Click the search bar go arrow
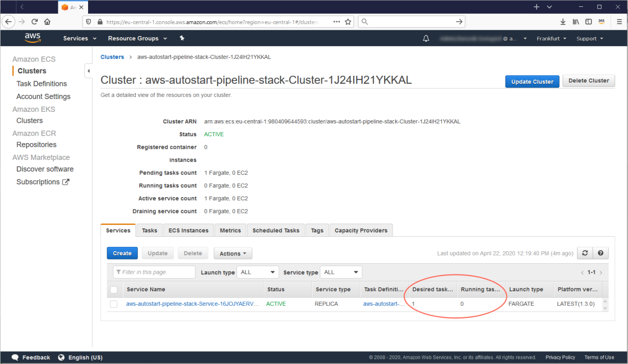The height and width of the screenshot is (364, 628). (x=459, y=22)
